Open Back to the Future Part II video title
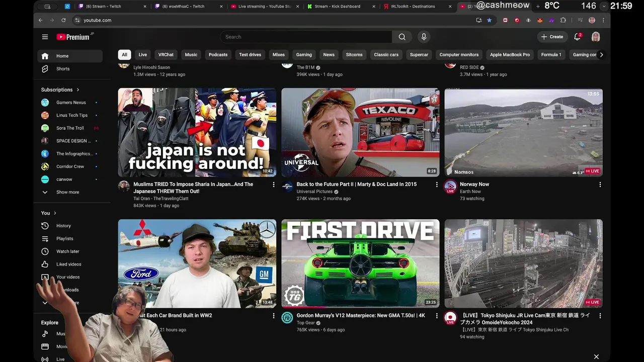Image resolution: width=644 pixels, height=362 pixels. point(357,185)
